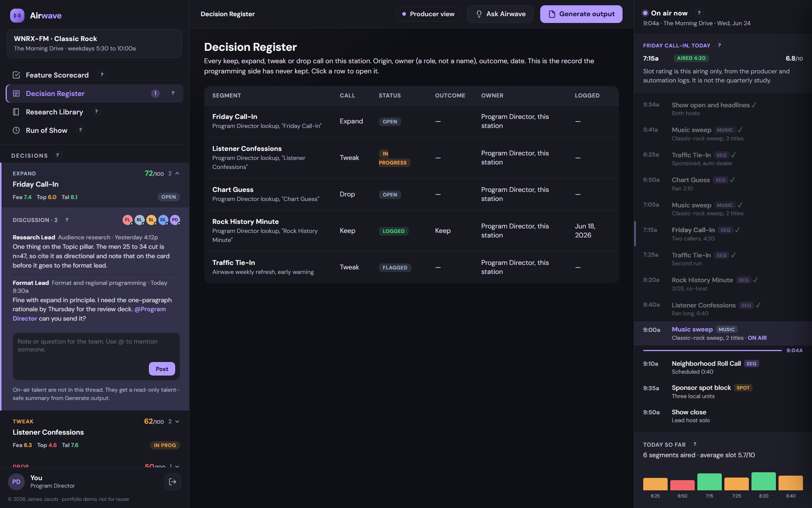Open the Chart Guess register row
The width and height of the screenshot is (812, 508).
click(411, 194)
